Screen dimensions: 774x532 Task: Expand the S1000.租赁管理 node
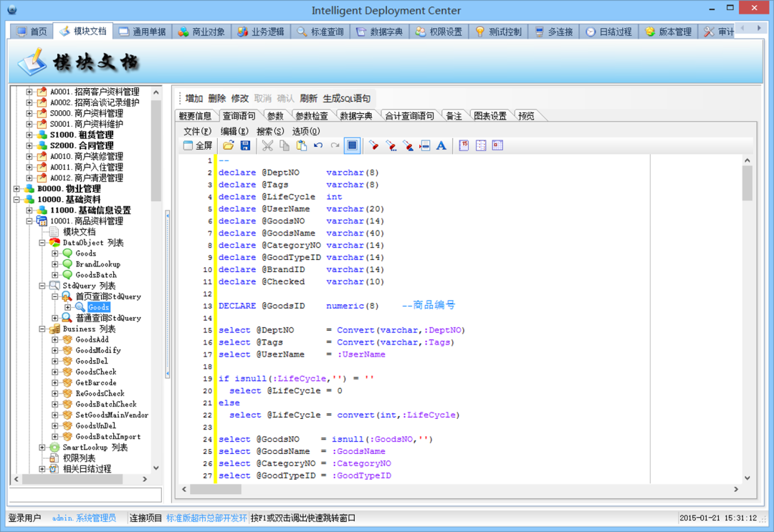click(29, 135)
